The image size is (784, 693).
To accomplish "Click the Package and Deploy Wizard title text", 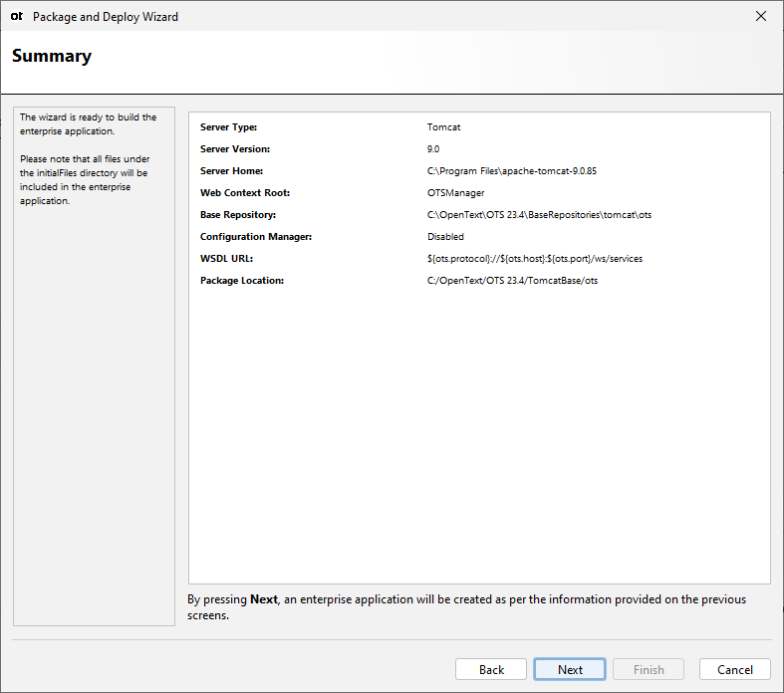I will coord(106,17).
